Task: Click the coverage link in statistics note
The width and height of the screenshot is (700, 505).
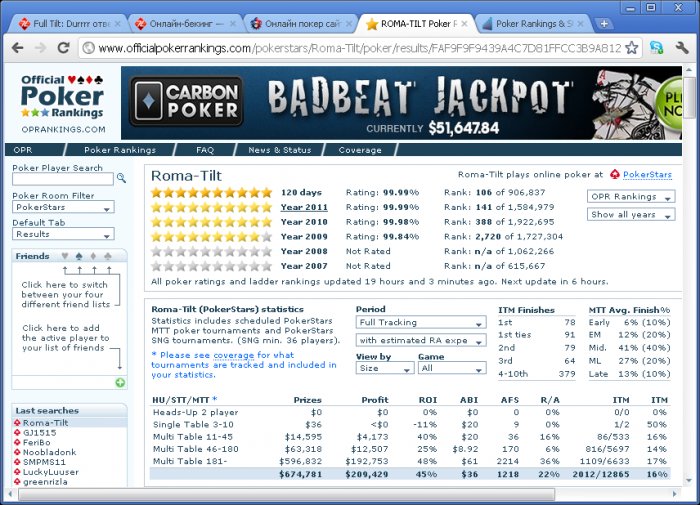Action: [233, 355]
